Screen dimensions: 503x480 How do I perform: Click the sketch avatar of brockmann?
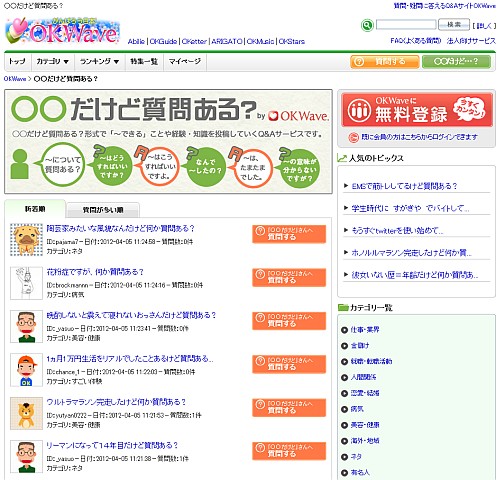(x=26, y=283)
